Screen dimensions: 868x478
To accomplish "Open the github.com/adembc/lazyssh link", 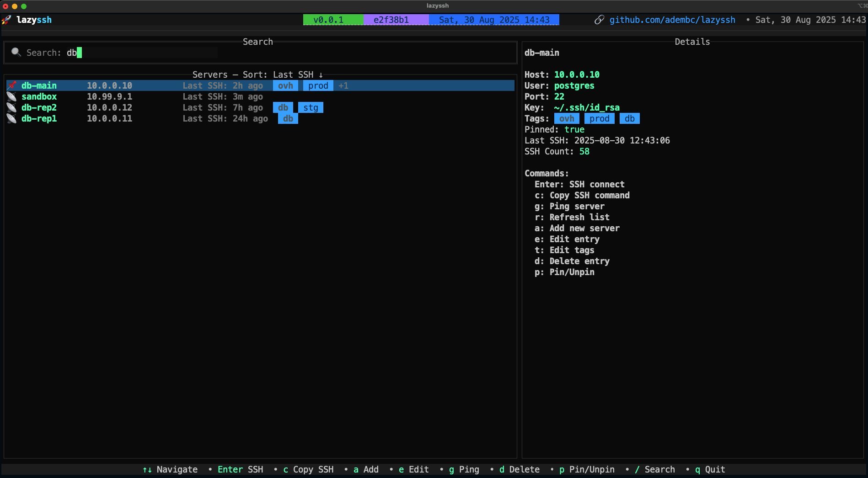I will (x=672, y=20).
